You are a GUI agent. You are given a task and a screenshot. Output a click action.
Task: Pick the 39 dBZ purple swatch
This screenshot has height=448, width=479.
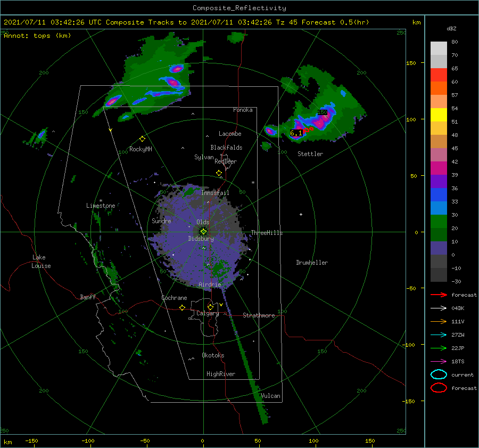click(439, 182)
